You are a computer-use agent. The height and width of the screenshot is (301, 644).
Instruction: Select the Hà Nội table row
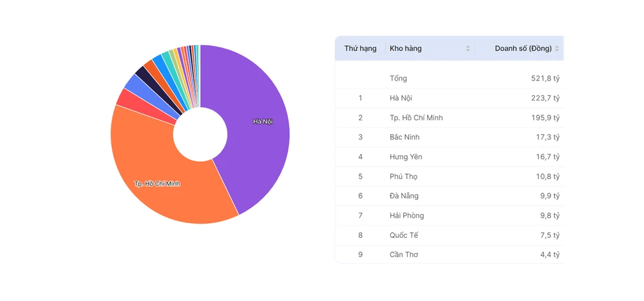[450, 98]
